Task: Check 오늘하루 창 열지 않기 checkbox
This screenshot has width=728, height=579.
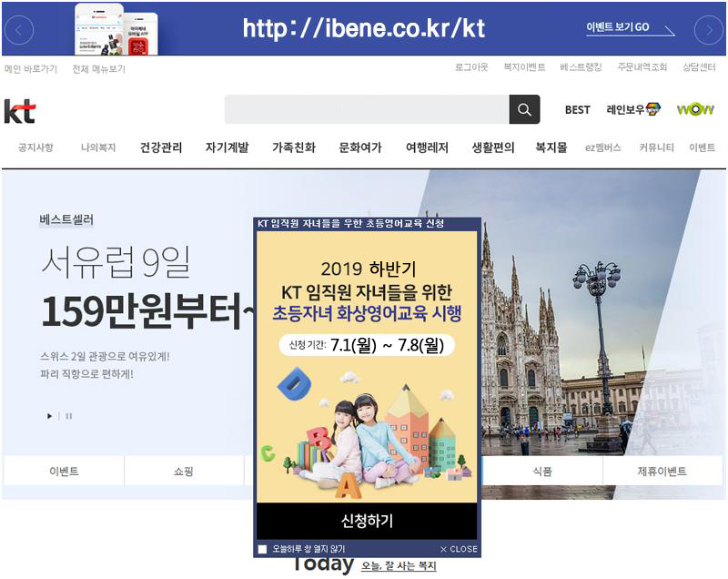Action: coord(262,549)
